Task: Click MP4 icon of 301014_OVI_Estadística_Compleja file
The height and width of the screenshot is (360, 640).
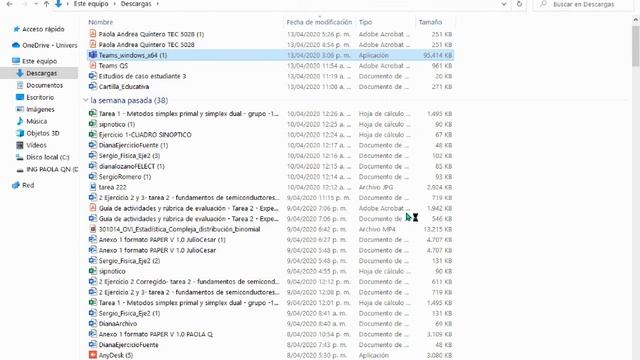Action: point(93,229)
